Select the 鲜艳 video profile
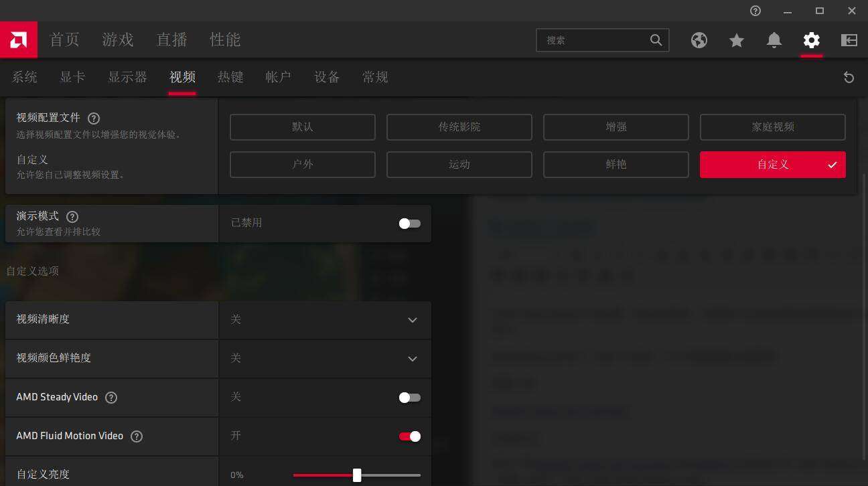This screenshot has width=868, height=486. 616,165
